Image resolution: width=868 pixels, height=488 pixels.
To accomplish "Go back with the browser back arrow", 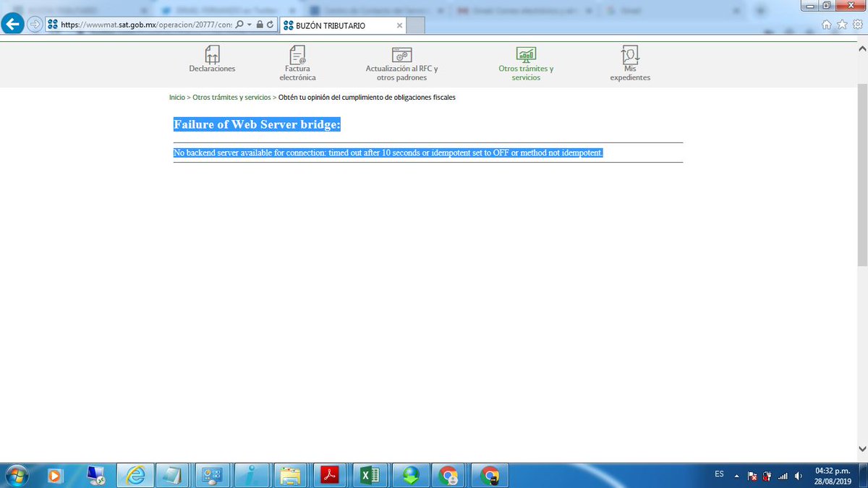I will click(x=13, y=24).
